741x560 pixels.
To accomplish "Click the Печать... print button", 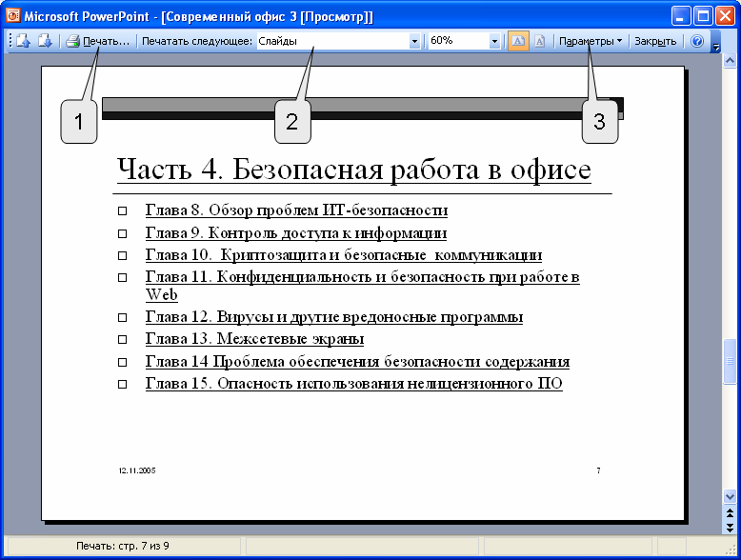I will [98, 41].
